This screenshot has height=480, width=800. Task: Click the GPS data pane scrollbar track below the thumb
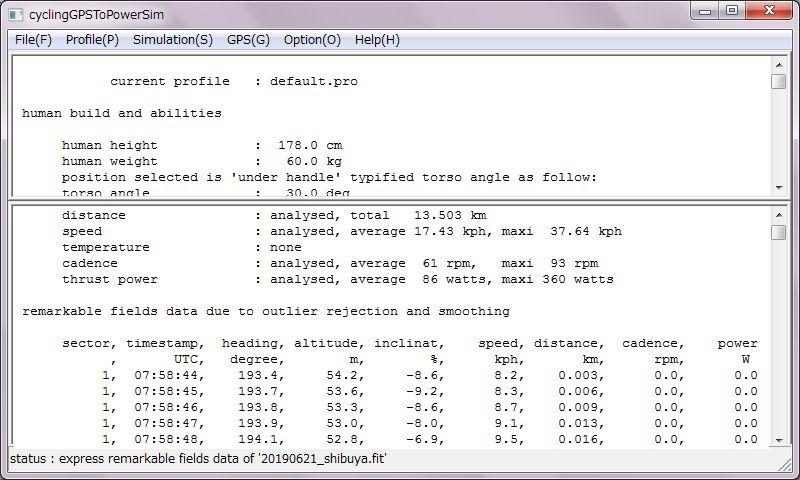(x=779, y=336)
